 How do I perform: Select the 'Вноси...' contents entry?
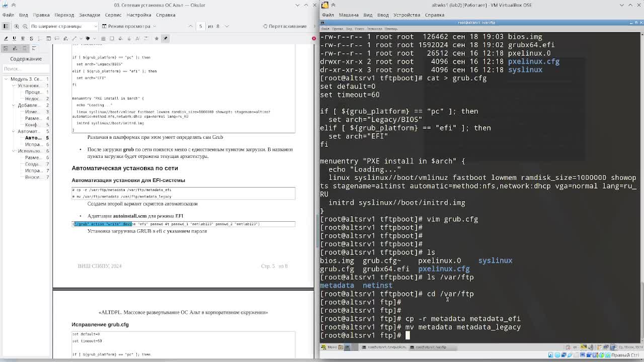(x=34, y=177)
